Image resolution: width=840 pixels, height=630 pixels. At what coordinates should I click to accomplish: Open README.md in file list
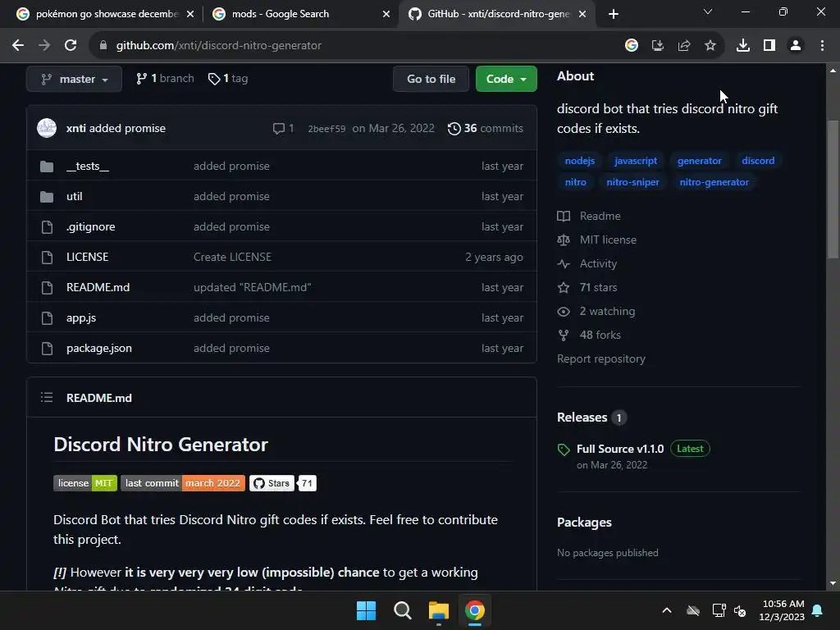98,288
